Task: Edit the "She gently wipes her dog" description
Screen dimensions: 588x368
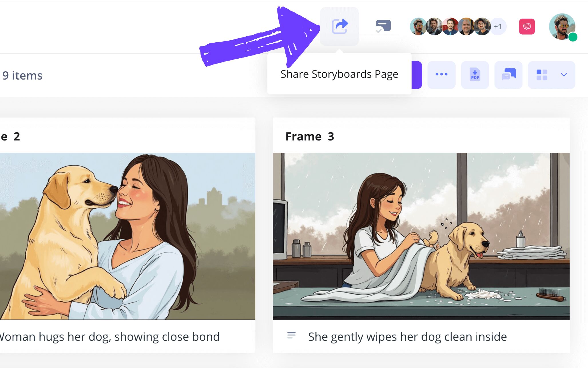Action: [x=407, y=337]
